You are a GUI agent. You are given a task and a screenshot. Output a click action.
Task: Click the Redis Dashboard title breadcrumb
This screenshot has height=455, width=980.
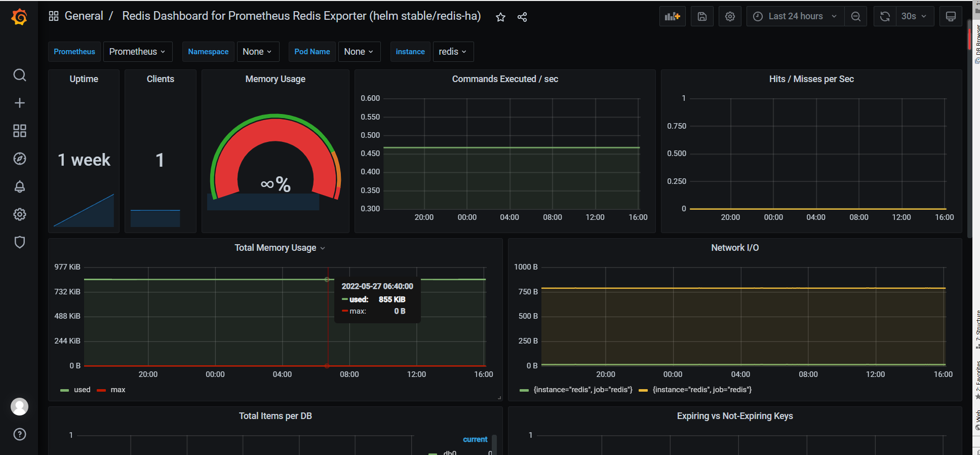[x=301, y=16]
